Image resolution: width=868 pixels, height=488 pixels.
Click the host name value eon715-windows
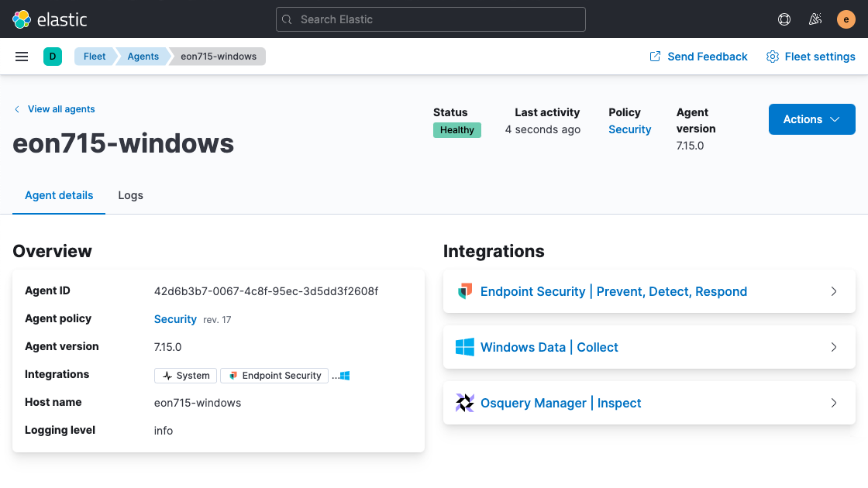[x=198, y=403]
